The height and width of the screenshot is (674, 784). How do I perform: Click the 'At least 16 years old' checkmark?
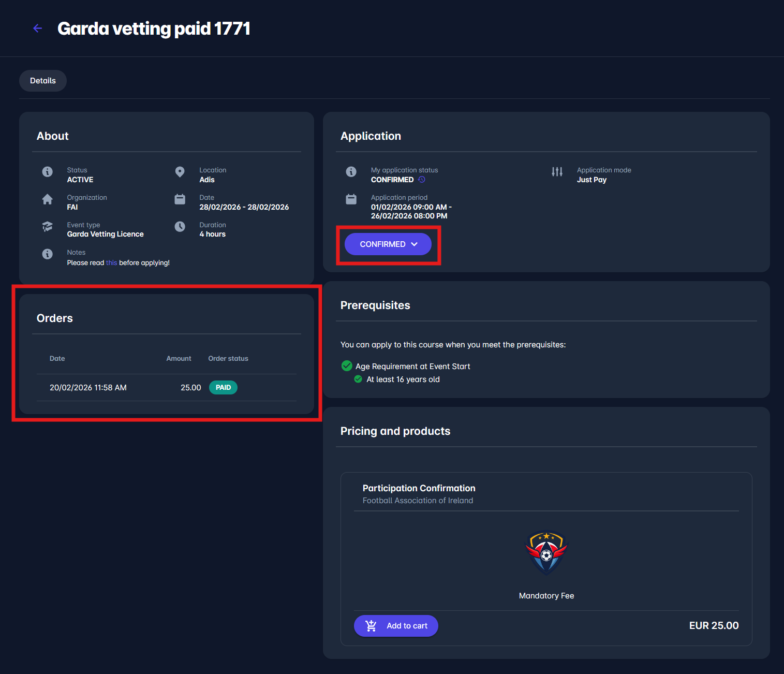[358, 379]
